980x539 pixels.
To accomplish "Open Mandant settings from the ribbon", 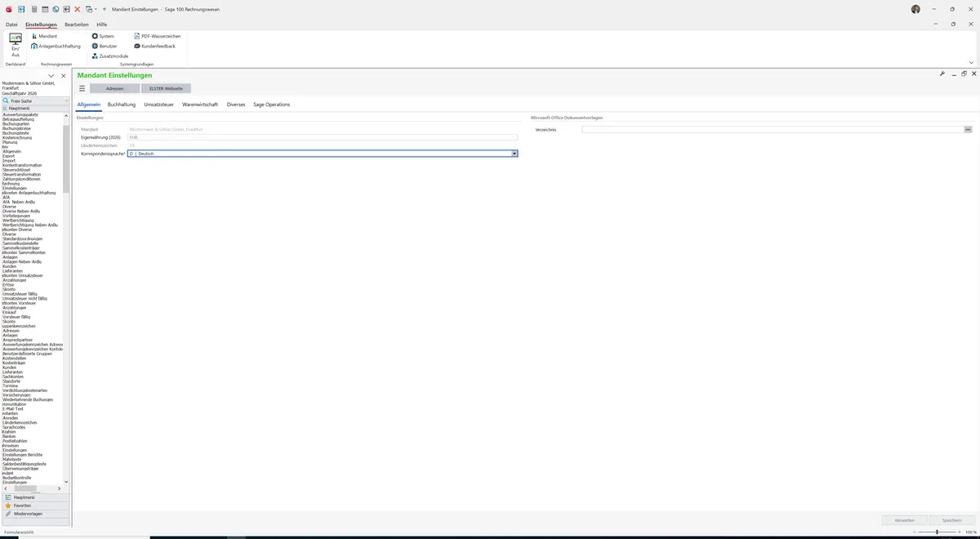I will (44, 36).
